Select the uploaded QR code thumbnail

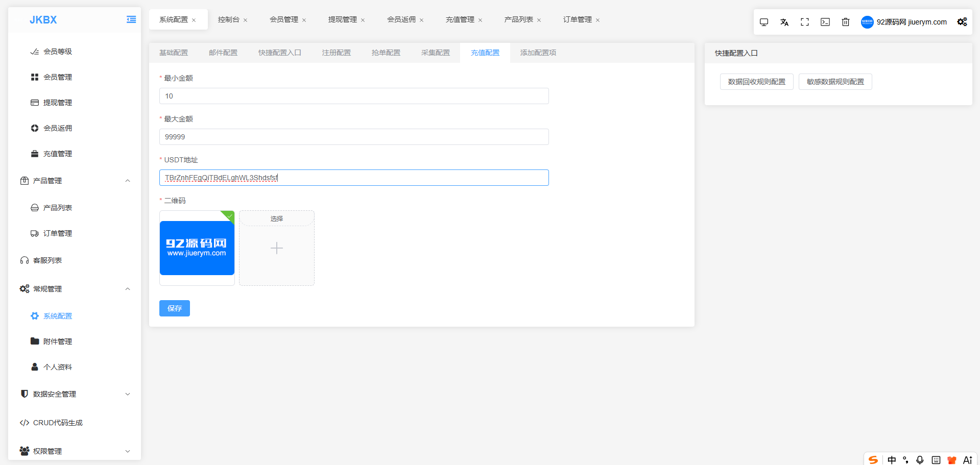click(197, 248)
